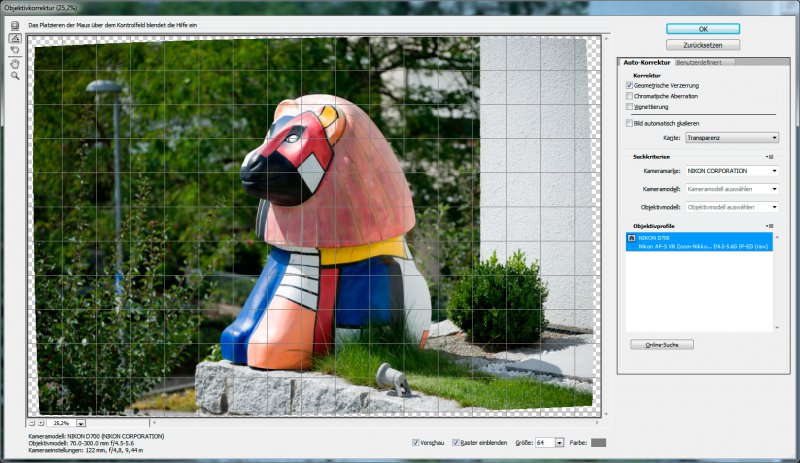Open the grid Farbe color swatch
The height and width of the screenshot is (463, 800).
click(x=598, y=443)
